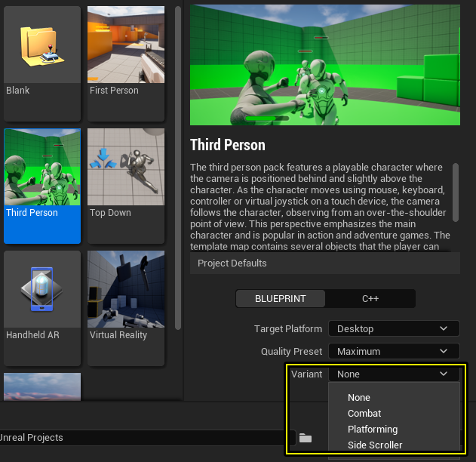Choose the First Person template
The height and width of the screenshot is (462, 476).
pos(126,63)
